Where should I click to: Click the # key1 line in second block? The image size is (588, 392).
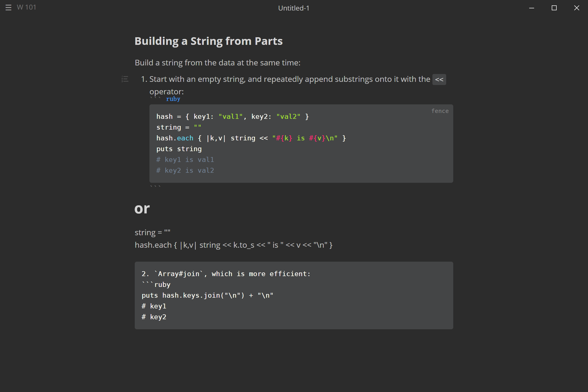click(x=154, y=306)
